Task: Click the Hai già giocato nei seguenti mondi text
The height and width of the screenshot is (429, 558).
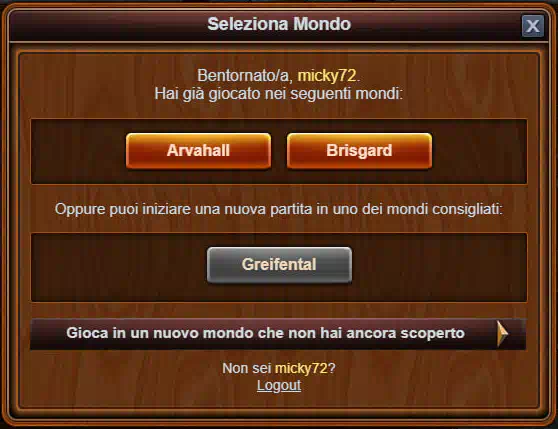Action: pyautogui.click(x=279, y=94)
